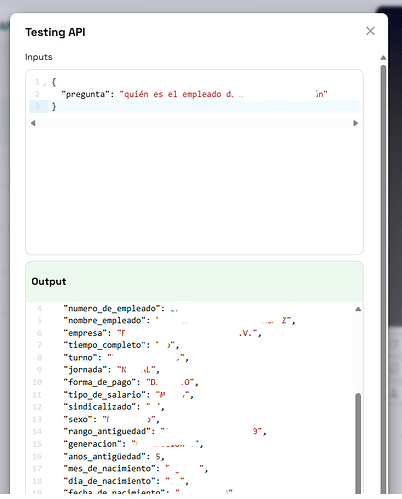Viewport: 402px width, 499px height.
Task: Click the Output header label
Action: tap(49, 281)
